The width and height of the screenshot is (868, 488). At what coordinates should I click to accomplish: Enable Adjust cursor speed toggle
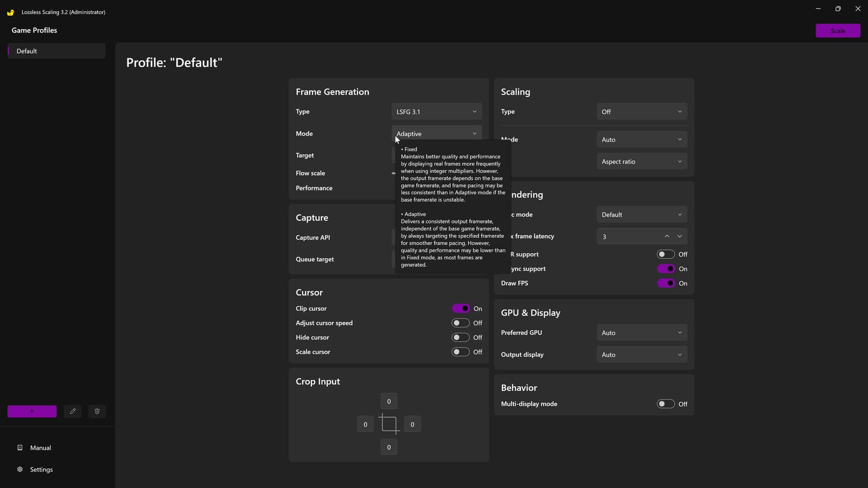pos(461,323)
